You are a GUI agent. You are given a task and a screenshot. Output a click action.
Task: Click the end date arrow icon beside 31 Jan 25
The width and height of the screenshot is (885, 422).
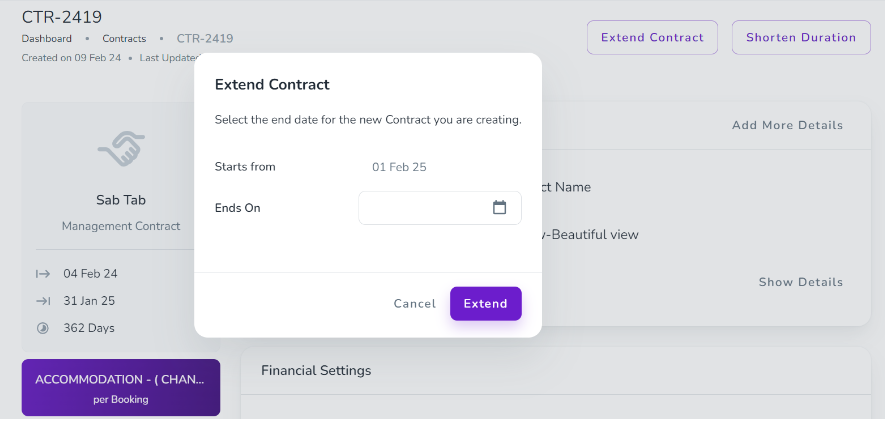[x=43, y=300]
